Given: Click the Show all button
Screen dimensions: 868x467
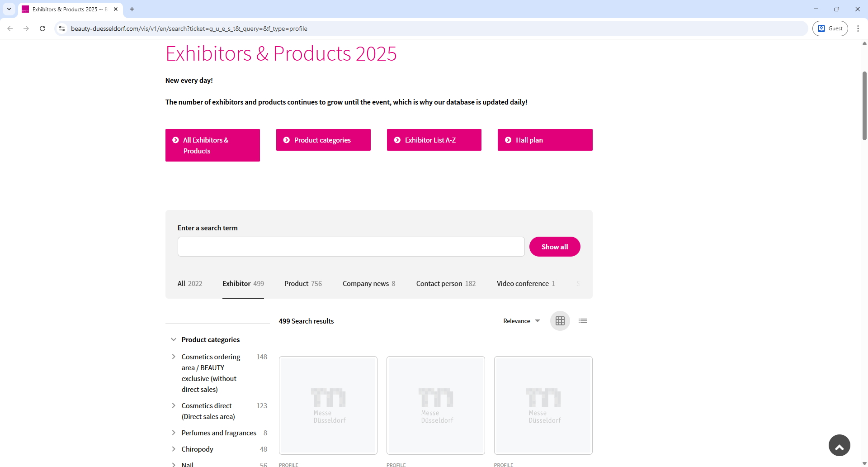Looking at the screenshot, I should point(555,247).
